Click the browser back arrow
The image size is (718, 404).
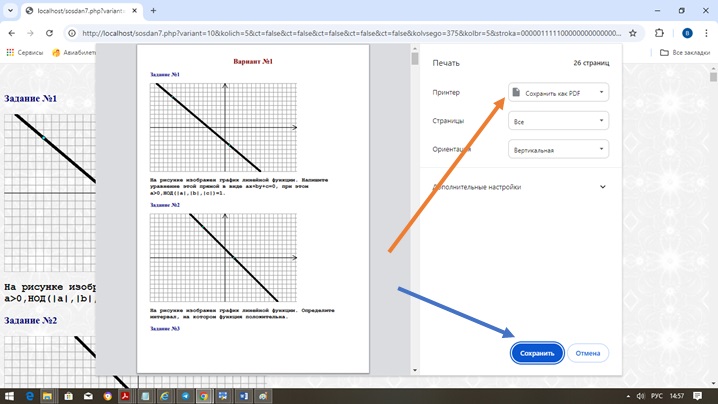tap(11, 32)
